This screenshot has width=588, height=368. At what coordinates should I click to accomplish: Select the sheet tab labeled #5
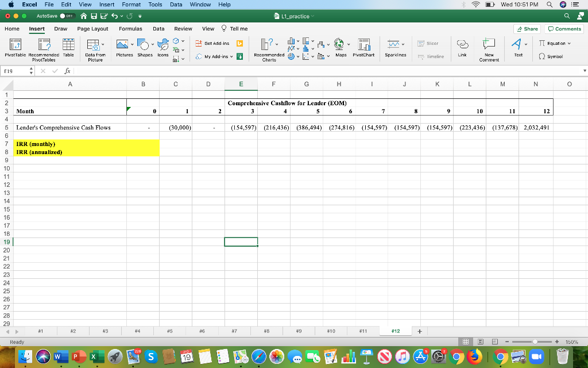[x=169, y=331]
